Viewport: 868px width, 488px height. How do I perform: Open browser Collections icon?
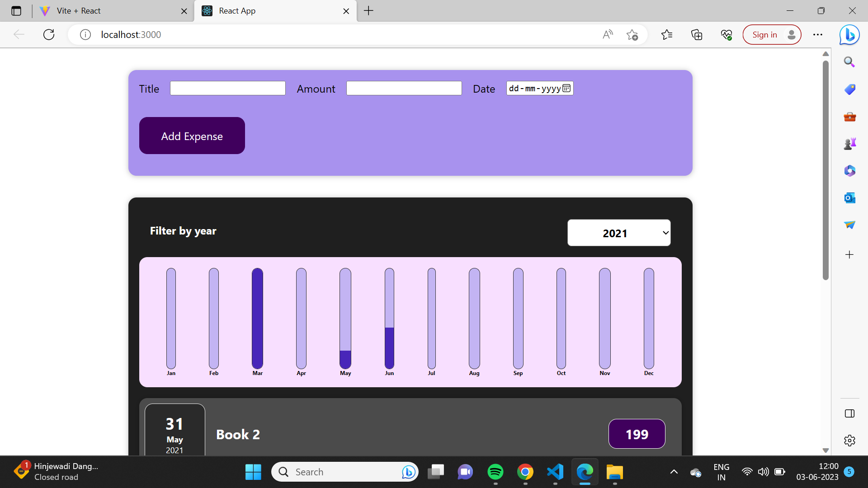(697, 35)
